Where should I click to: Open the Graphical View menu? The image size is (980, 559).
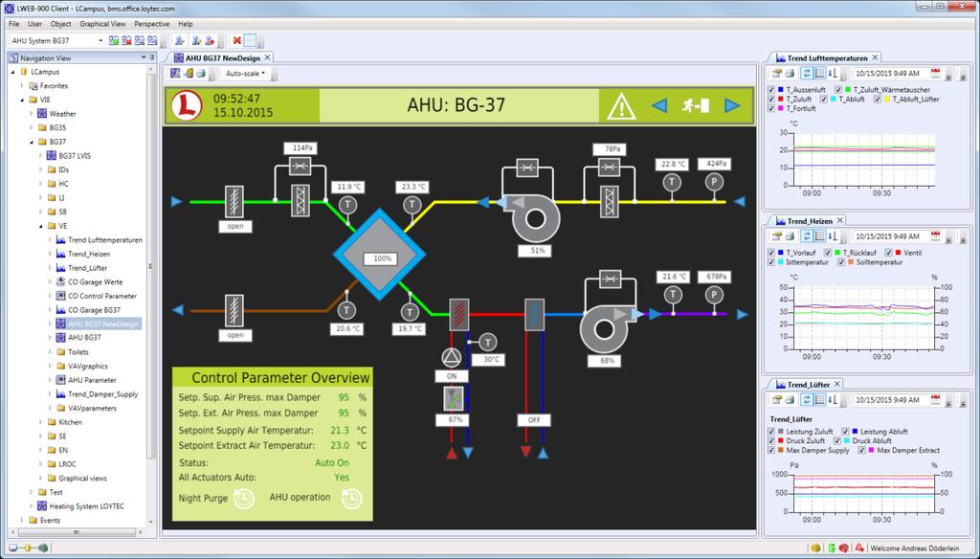click(102, 24)
